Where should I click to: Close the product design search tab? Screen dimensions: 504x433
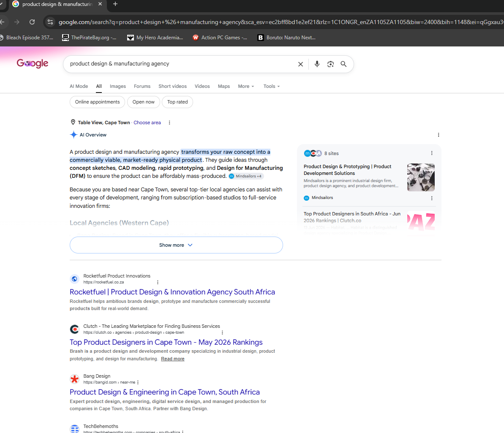pos(100,4)
